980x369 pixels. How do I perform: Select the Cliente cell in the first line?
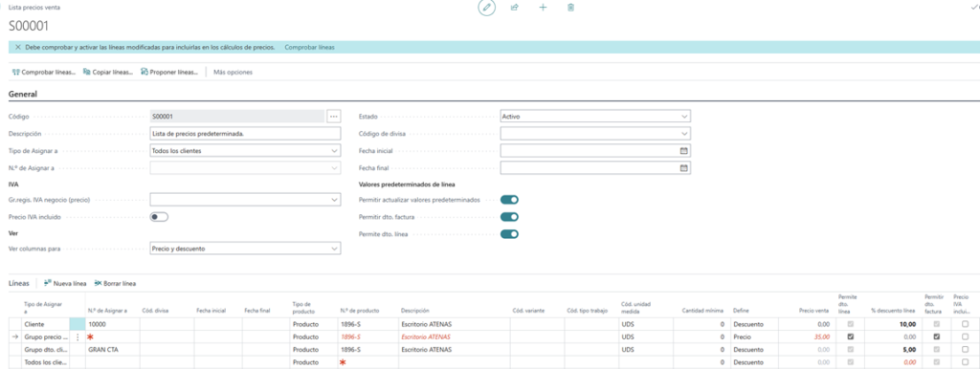coord(45,324)
